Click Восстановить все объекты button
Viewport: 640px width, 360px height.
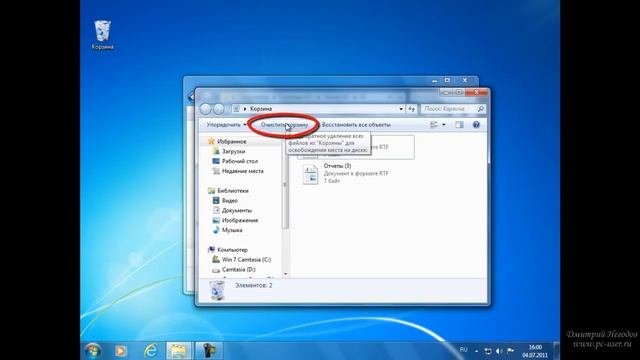(x=356, y=124)
